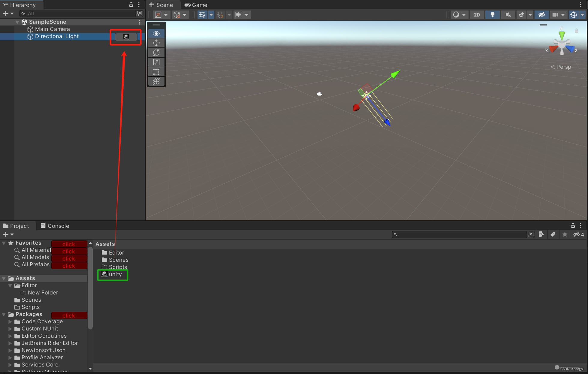This screenshot has height=374, width=588.
Task: Click the green Y axis on orientation gizmo
Action: click(x=562, y=35)
